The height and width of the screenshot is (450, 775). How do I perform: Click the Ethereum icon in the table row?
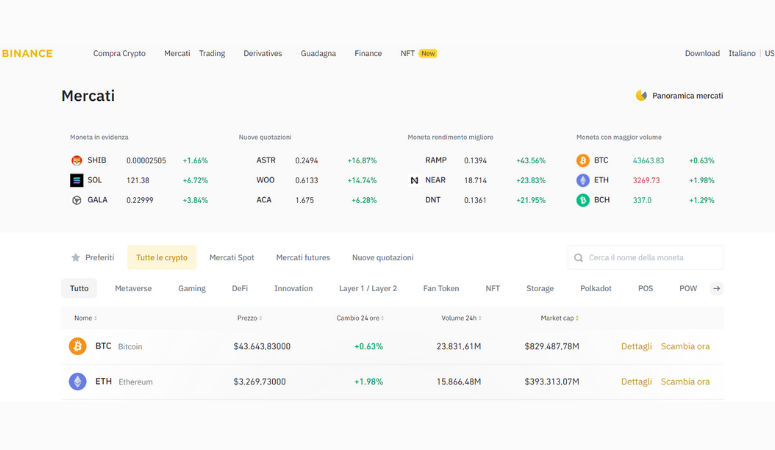(77, 381)
